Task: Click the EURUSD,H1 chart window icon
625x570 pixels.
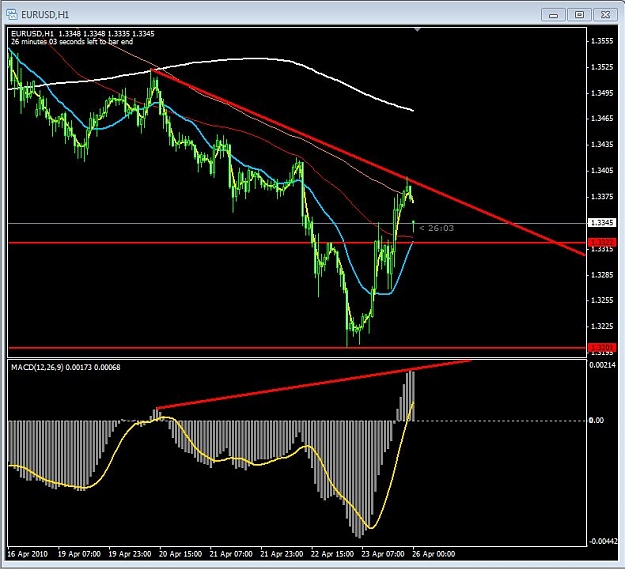Action: (12, 14)
